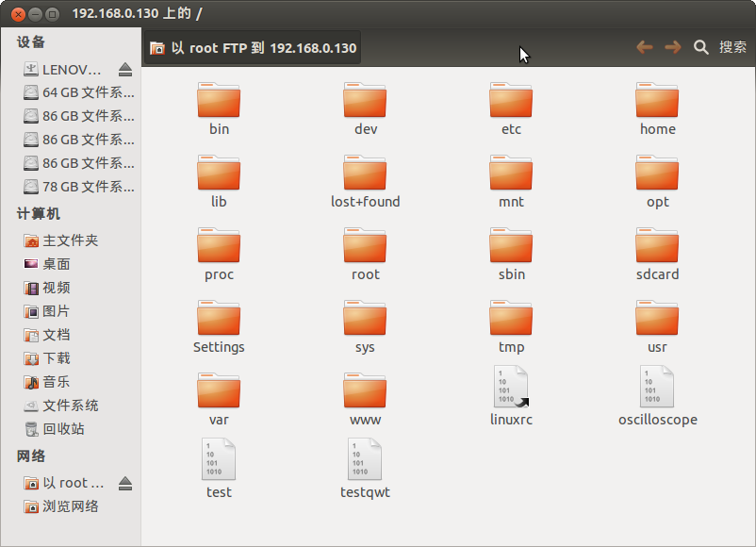The image size is (756, 547).
Task: Open 桌面 desktop in sidebar
Action: click(x=47, y=264)
